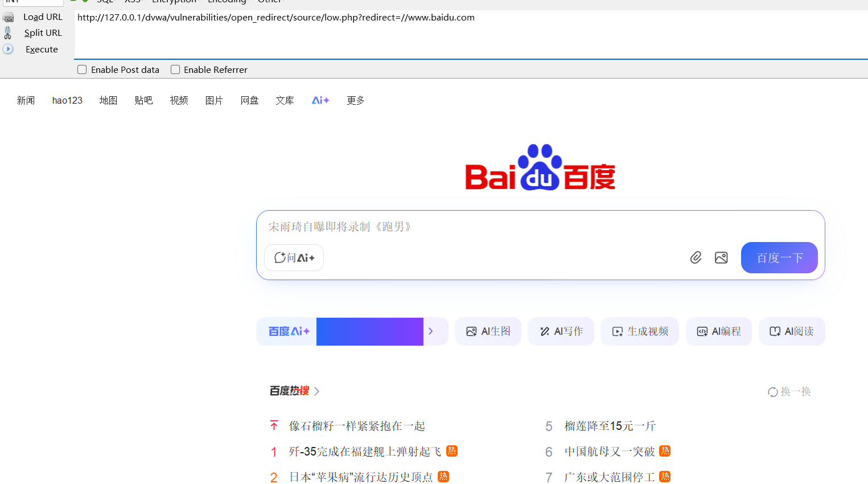Click the 热 badge next to 广东或大范围停工
This screenshot has width=868, height=484.
pyautogui.click(x=665, y=477)
